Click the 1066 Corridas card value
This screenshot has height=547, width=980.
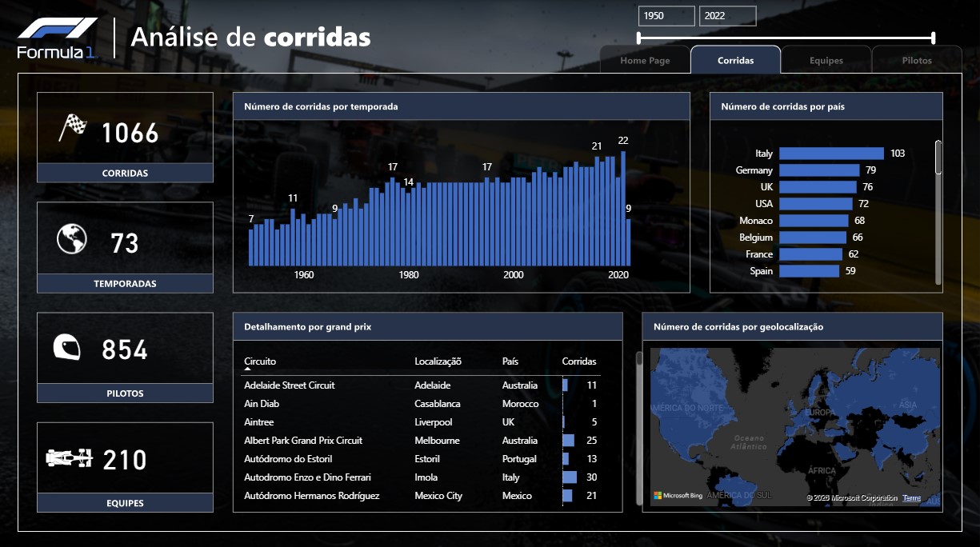[130, 133]
